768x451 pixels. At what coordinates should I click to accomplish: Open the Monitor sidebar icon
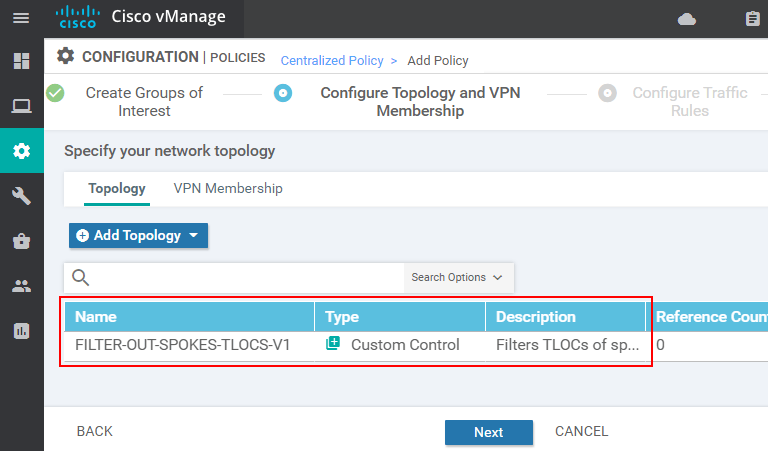pos(21,106)
